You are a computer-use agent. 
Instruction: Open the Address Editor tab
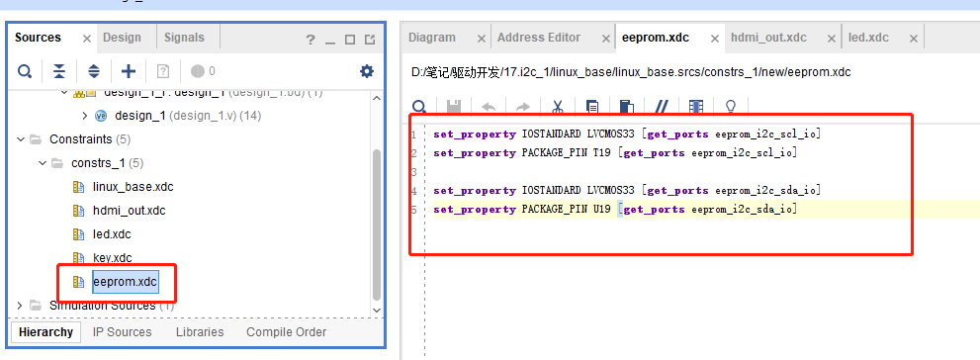[539, 38]
